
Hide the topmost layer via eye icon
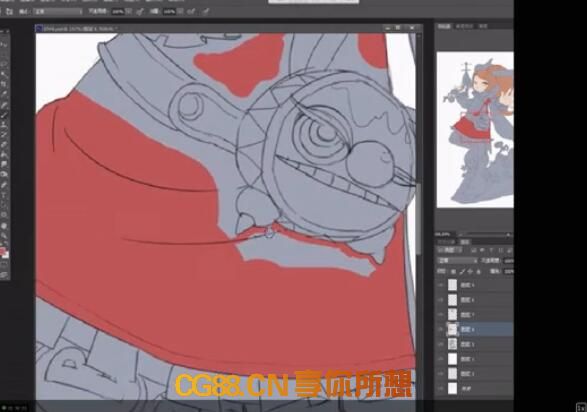tap(441, 285)
